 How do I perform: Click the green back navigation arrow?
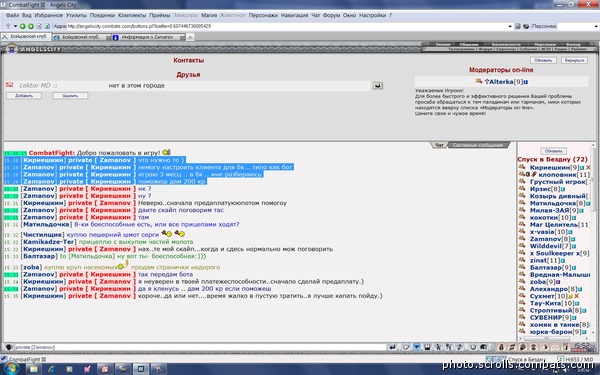pyautogui.click(x=23, y=26)
